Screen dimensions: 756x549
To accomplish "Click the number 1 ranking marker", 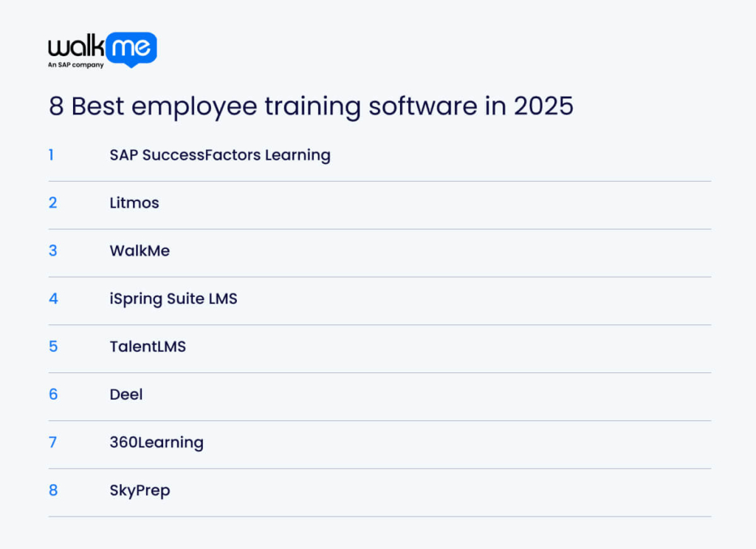I will point(52,155).
